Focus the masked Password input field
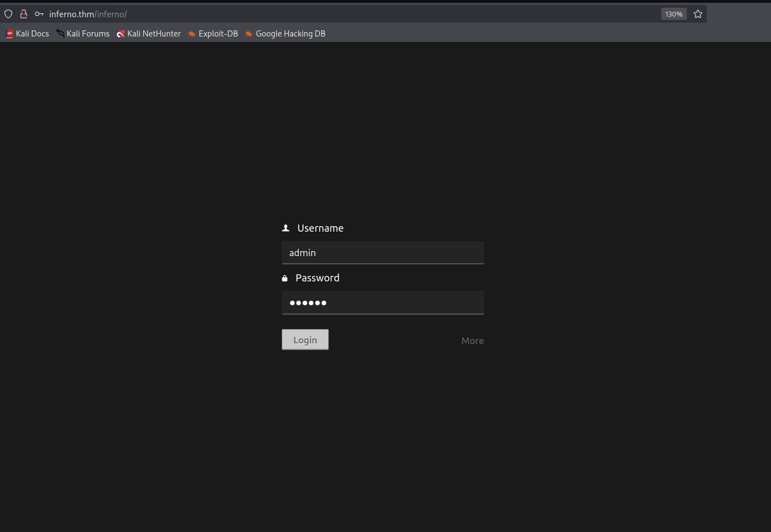This screenshot has height=532, width=771. point(382,302)
